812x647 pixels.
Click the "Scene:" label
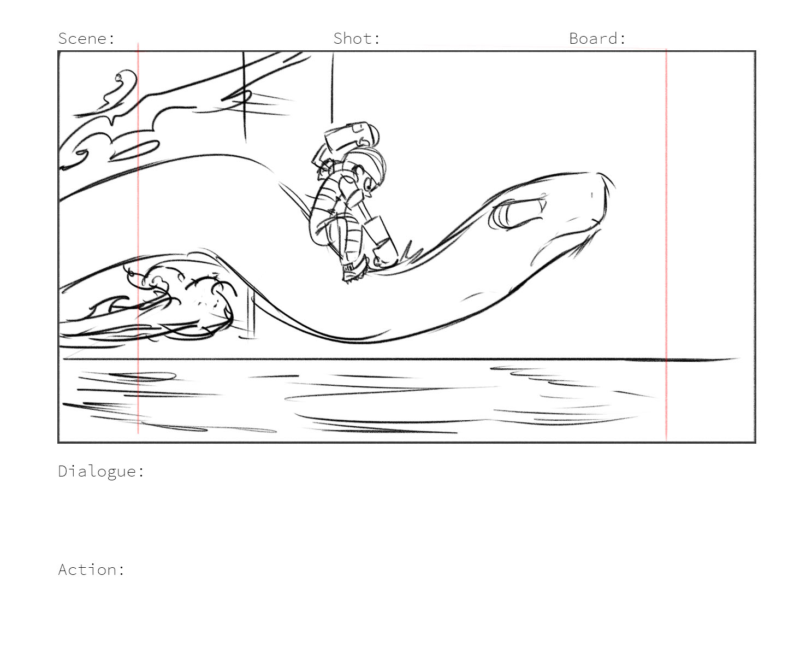pos(87,38)
